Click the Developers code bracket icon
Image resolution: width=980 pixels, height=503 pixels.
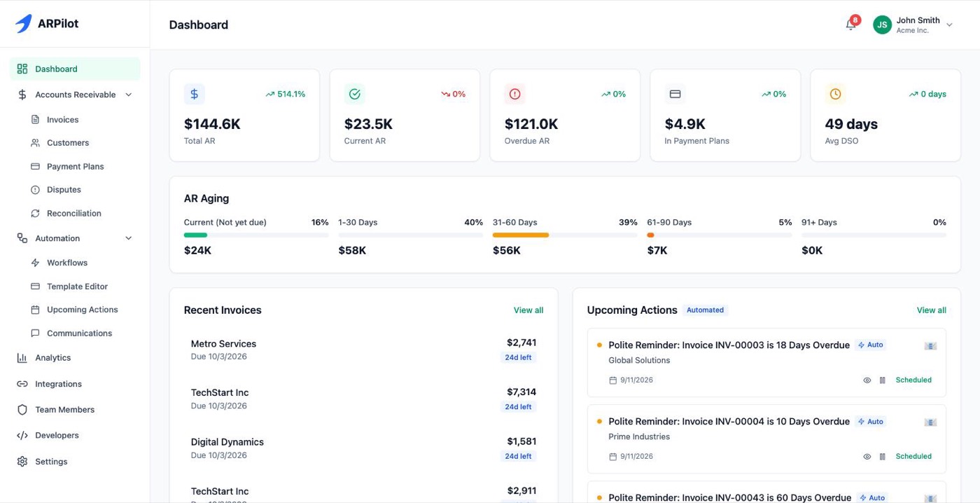(x=22, y=436)
